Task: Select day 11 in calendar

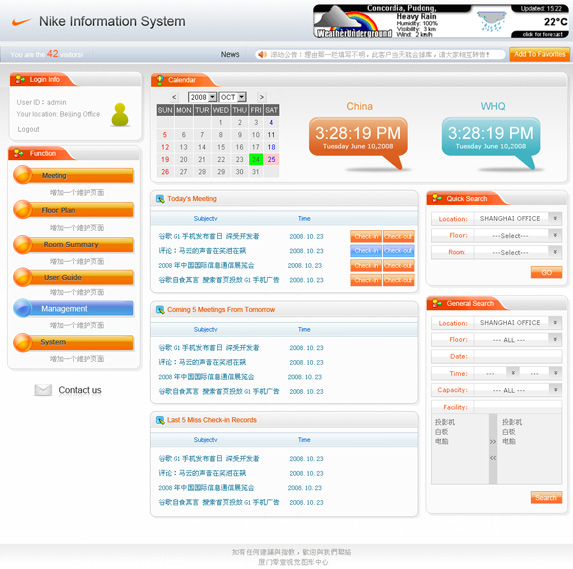Action: [271, 134]
